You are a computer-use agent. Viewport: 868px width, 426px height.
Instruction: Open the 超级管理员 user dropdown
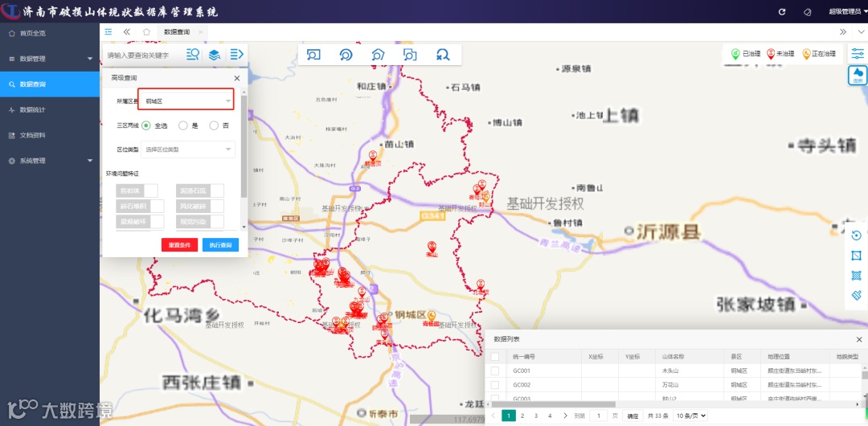[848, 11]
